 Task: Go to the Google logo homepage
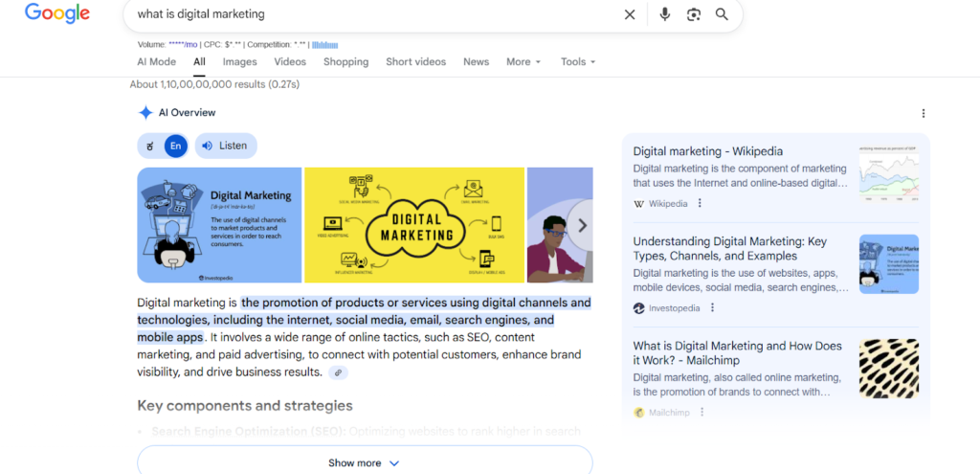click(57, 13)
